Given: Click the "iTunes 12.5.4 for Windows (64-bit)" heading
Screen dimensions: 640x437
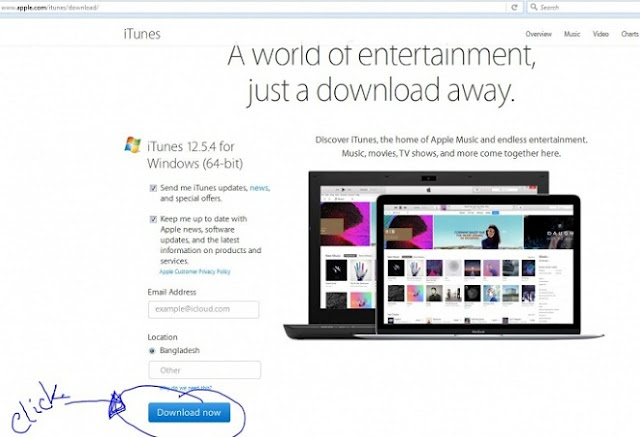Looking at the screenshot, I should [x=195, y=155].
